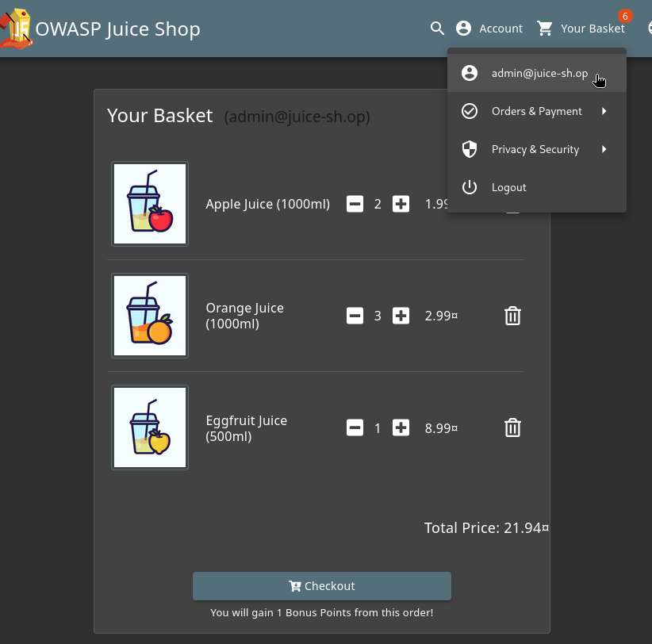The image size is (652, 644).
Task: Remove Orange Juice using the trash icon
Action: 512,316
